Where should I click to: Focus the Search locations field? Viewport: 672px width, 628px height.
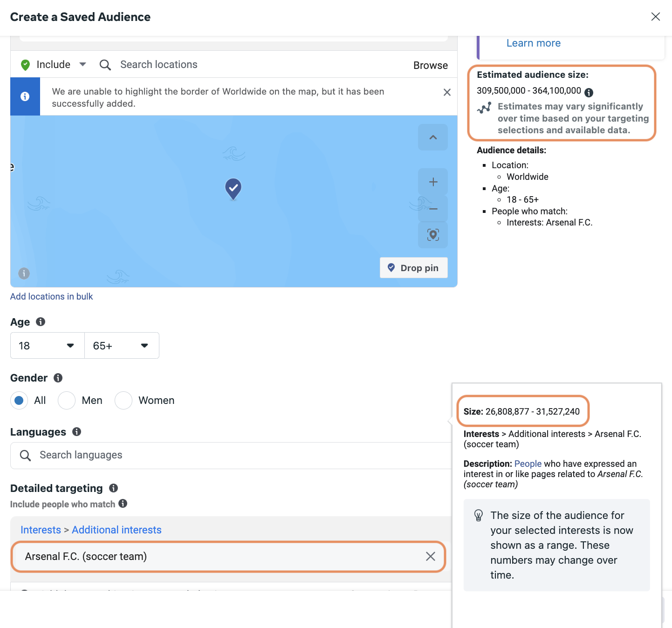158,65
